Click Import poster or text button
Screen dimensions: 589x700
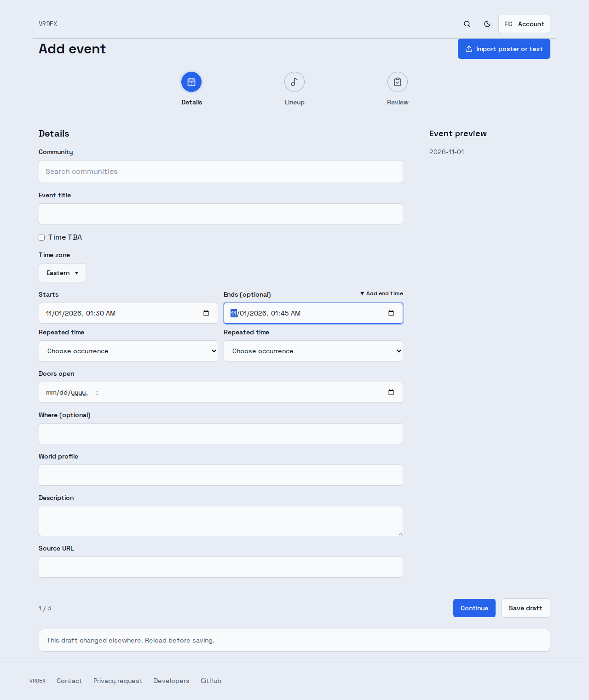pyautogui.click(x=504, y=49)
